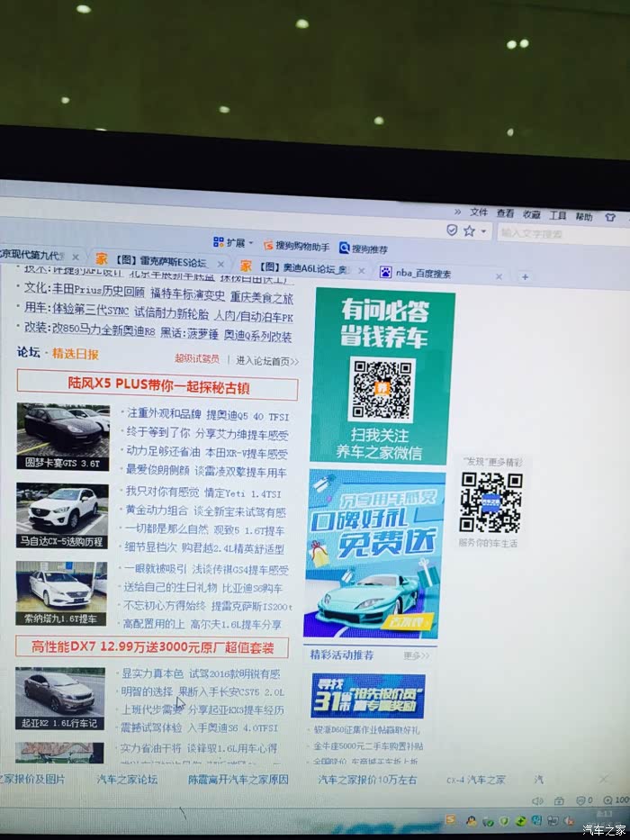The width and height of the screenshot is (630, 840).
Task: Open the ad-block shield counter icon
Action: pyautogui.click(x=583, y=800)
